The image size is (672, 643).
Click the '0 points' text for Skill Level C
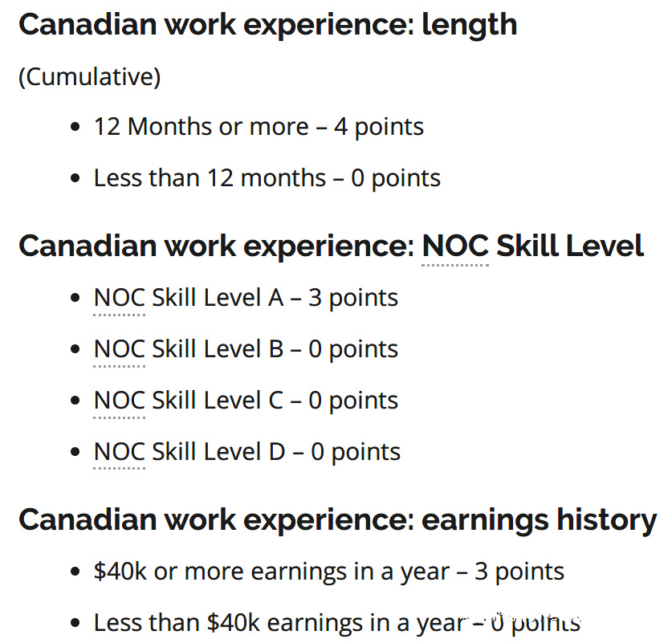[353, 401]
